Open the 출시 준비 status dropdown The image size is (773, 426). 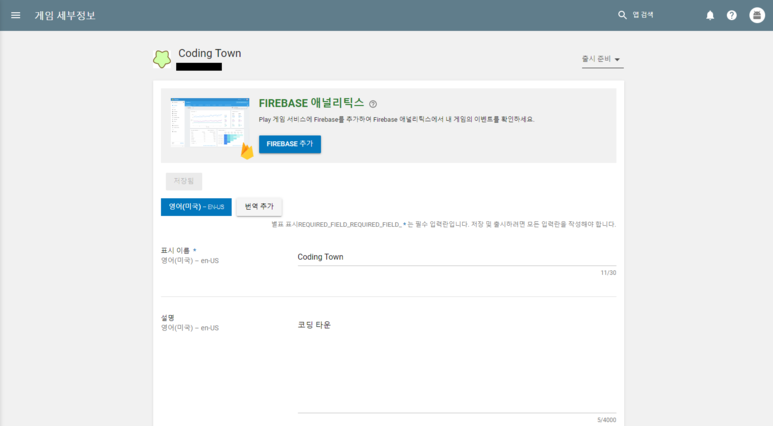pyautogui.click(x=602, y=59)
